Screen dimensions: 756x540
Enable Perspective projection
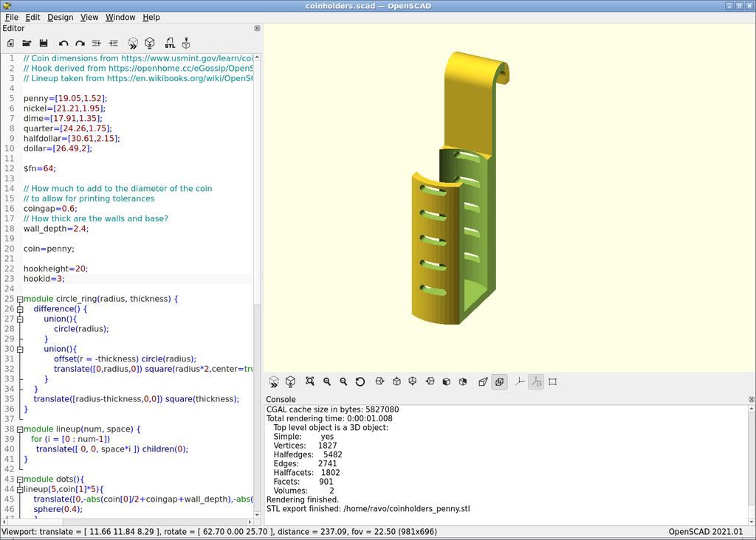[x=483, y=381]
